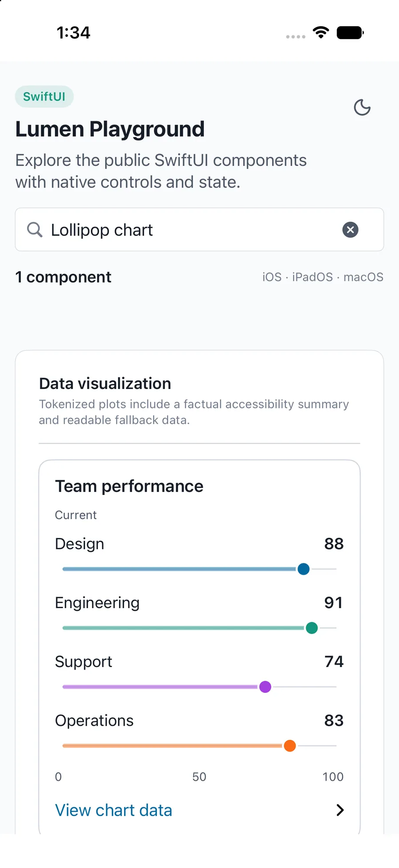The width and height of the screenshot is (399, 868).
Task: Click the Data visualization section heading
Action: coord(105,384)
